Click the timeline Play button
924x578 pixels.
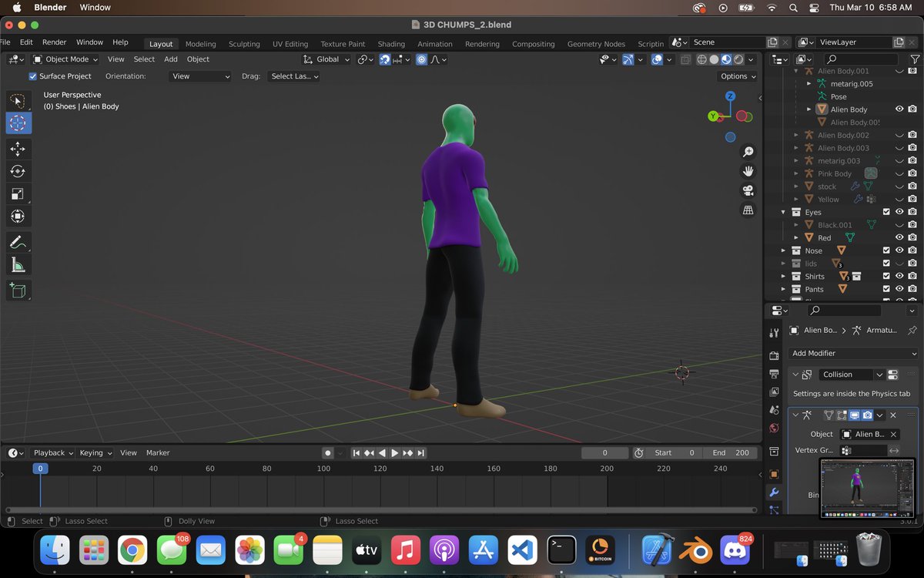394,453
